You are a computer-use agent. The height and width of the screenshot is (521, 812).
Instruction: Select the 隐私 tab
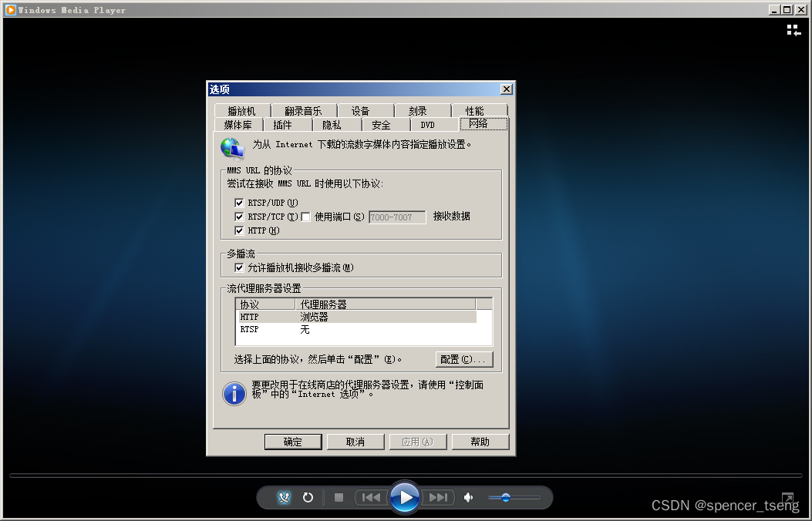[x=332, y=123]
